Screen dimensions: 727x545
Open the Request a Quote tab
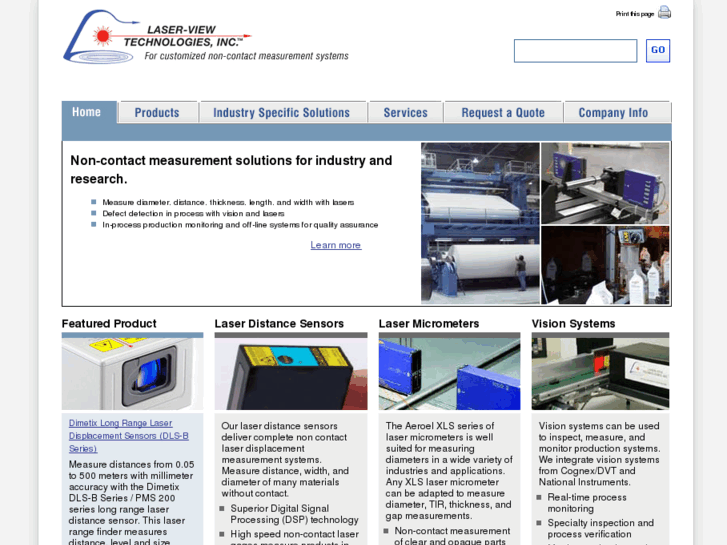[x=503, y=113]
